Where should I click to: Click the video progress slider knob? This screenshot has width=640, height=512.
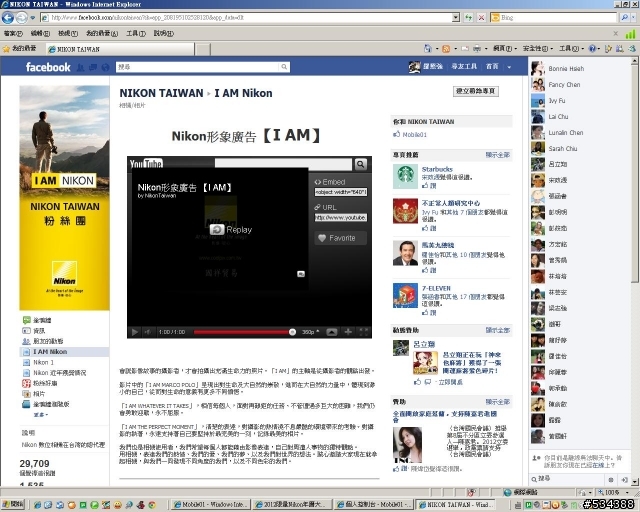point(292,332)
